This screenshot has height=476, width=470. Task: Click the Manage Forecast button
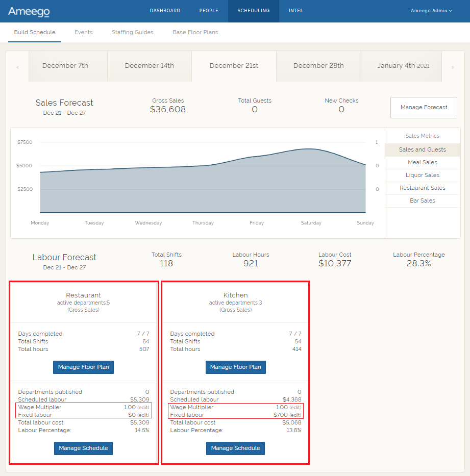(x=424, y=107)
